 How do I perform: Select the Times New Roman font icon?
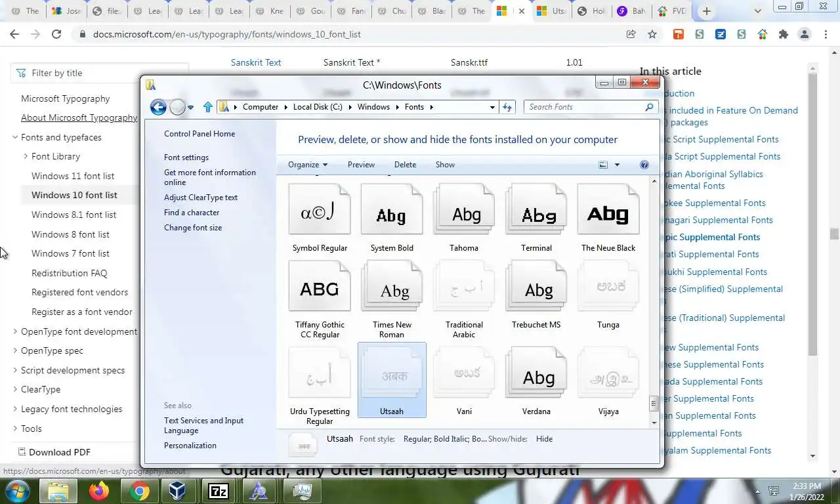pos(392,286)
